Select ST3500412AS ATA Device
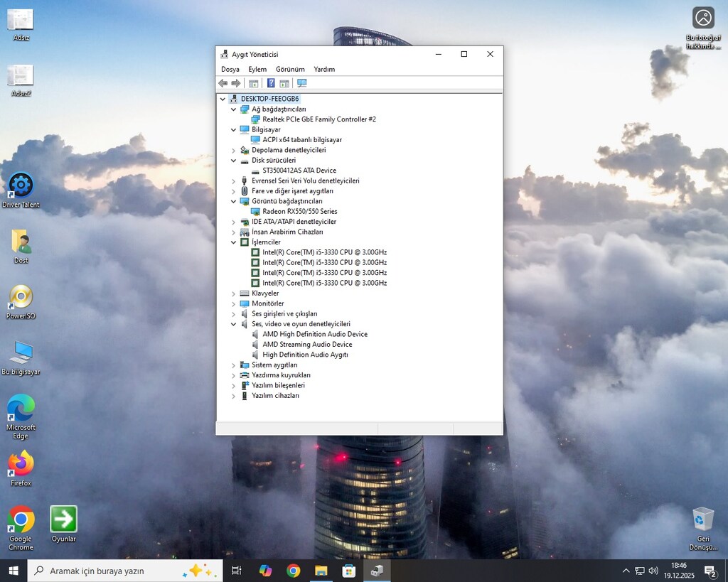Image resolution: width=728 pixels, height=582 pixels. tap(299, 171)
